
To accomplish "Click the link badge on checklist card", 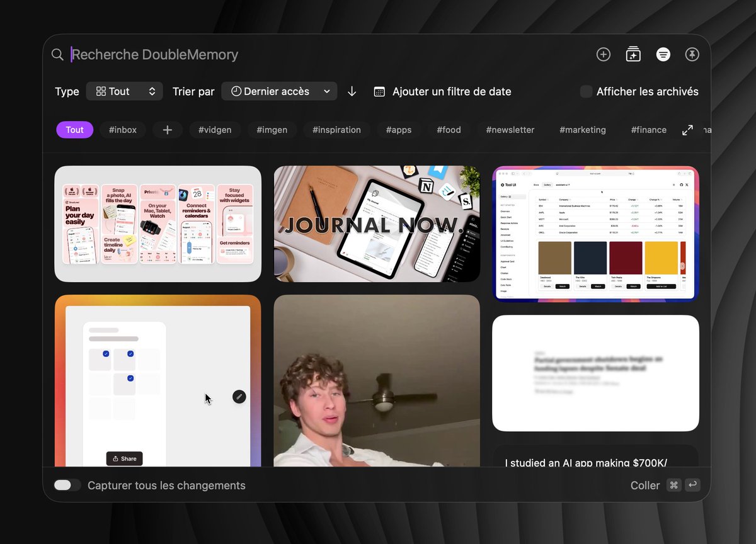I will point(239,397).
